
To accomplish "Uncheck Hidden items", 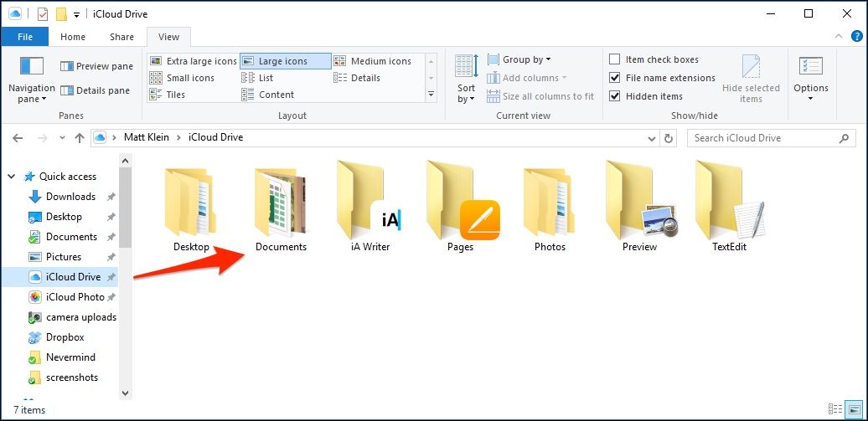I will coord(614,96).
